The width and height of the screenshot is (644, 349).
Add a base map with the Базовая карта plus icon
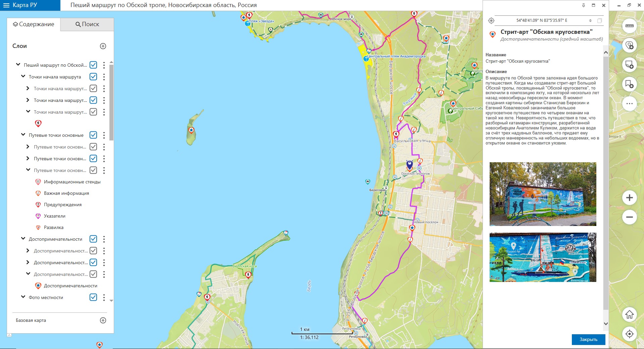103,320
